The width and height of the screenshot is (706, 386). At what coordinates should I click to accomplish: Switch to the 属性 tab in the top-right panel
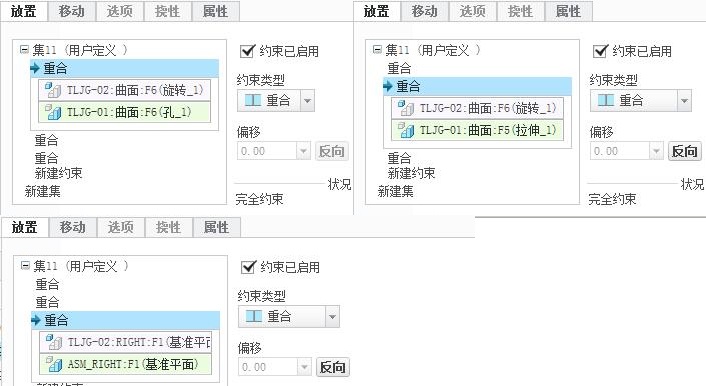568,11
